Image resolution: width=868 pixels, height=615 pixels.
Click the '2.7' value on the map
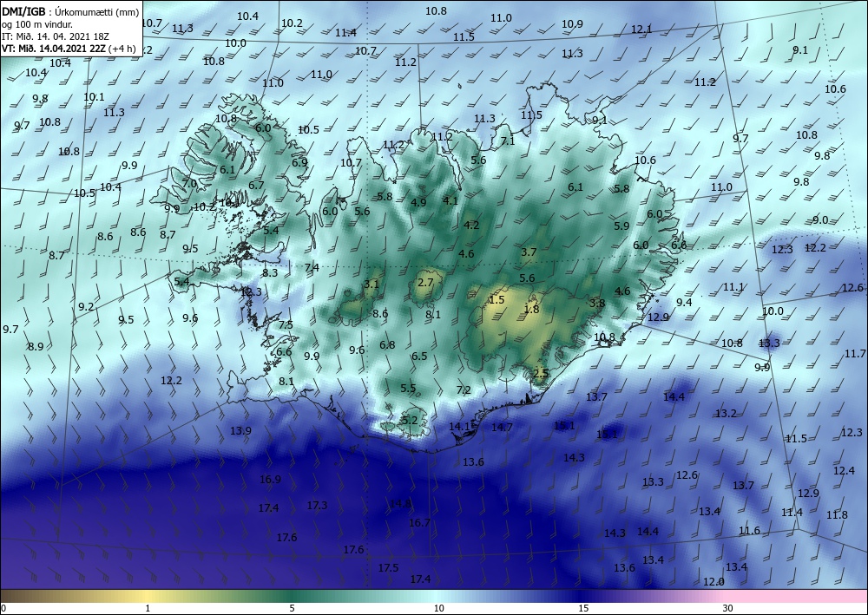pyautogui.click(x=425, y=283)
